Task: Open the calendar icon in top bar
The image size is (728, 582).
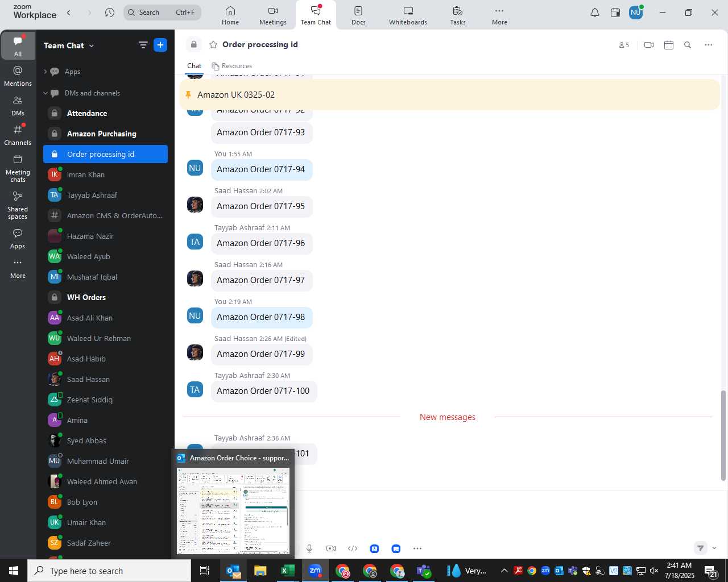Action: pos(615,13)
